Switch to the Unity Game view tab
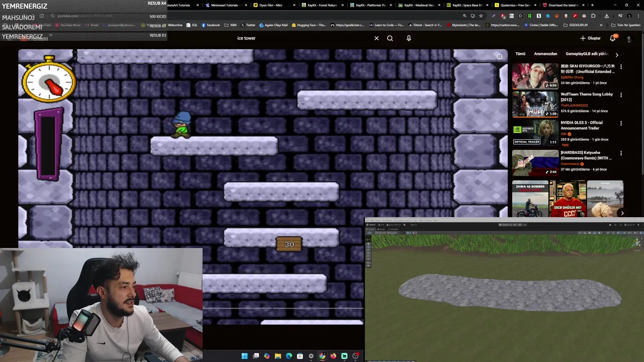 point(381,229)
